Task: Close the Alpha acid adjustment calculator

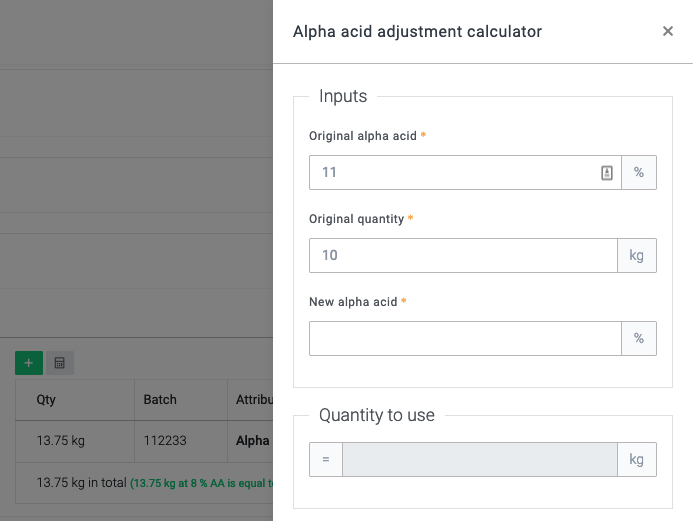Action: pos(668,31)
